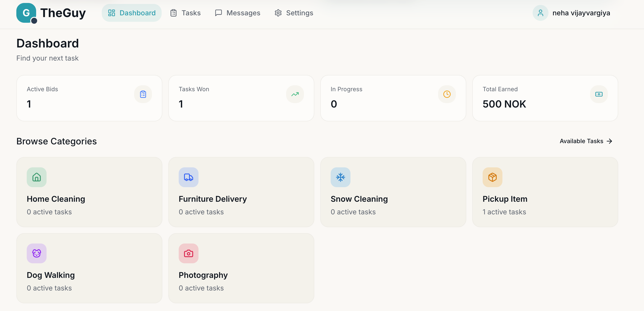Open the Messages section

coord(238,13)
